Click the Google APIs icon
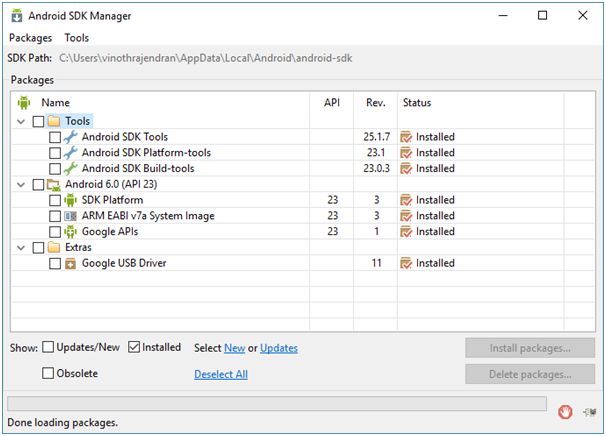 (x=70, y=232)
